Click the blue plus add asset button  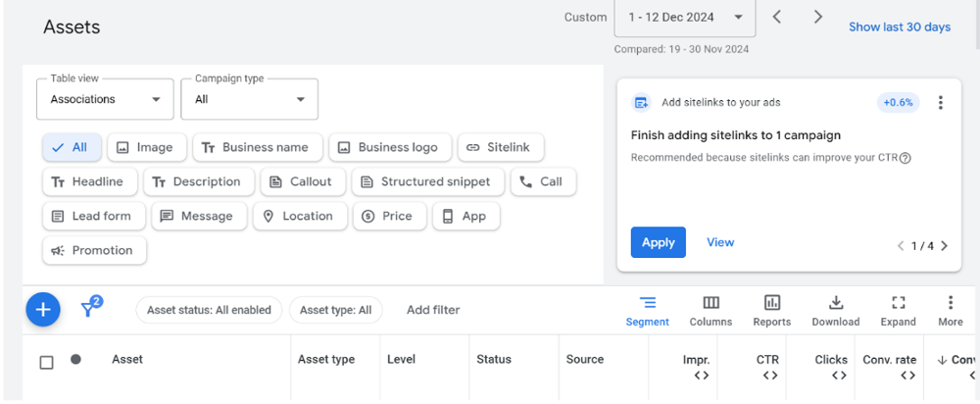[42, 310]
